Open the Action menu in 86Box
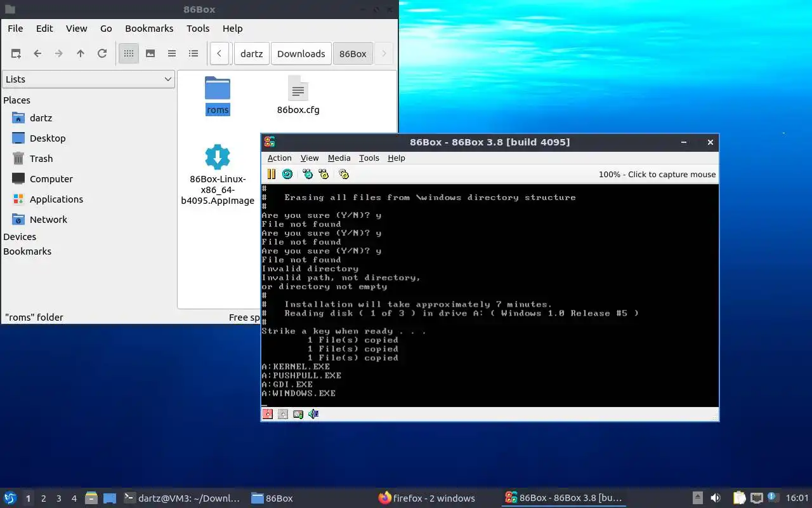This screenshot has height=508, width=812. pos(279,158)
